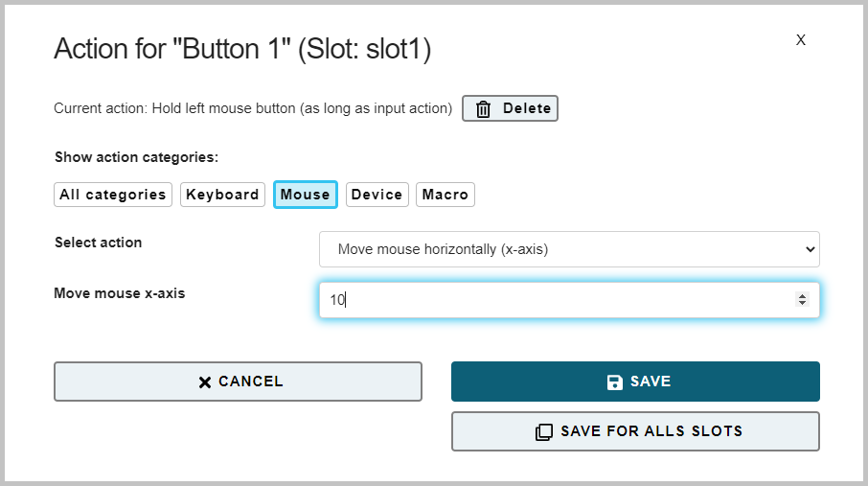Viewport: 868px width, 486px height.
Task: Save the action for this slot
Action: tap(635, 382)
